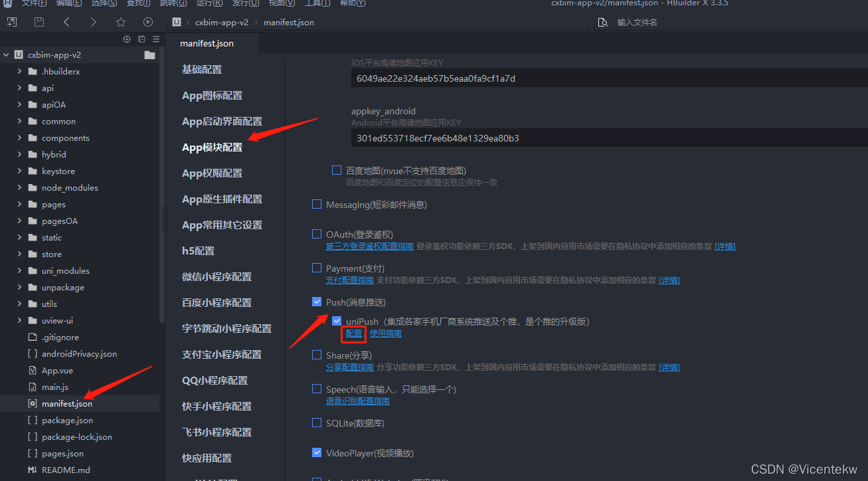The image size is (868, 481).
Task: Expand the unpackage folder
Action: [19, 287]
